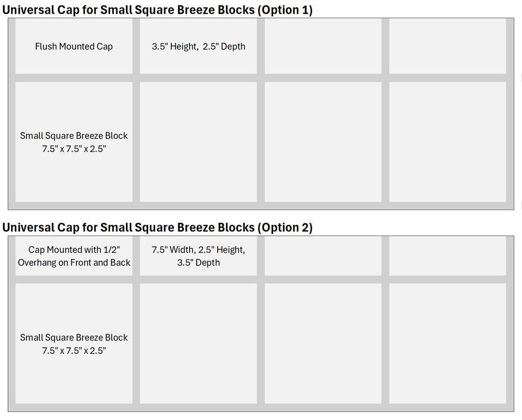
Task: Click empty block cell below 7.5" Width cell
Action: tap(198, 344)
